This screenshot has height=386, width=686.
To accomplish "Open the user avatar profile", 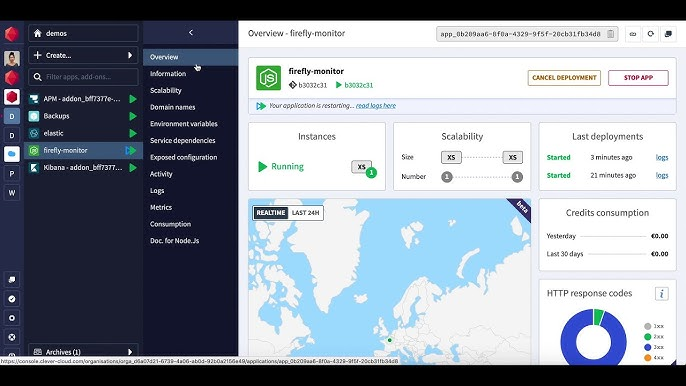I will pyautogui.click(x=12, y=58).
